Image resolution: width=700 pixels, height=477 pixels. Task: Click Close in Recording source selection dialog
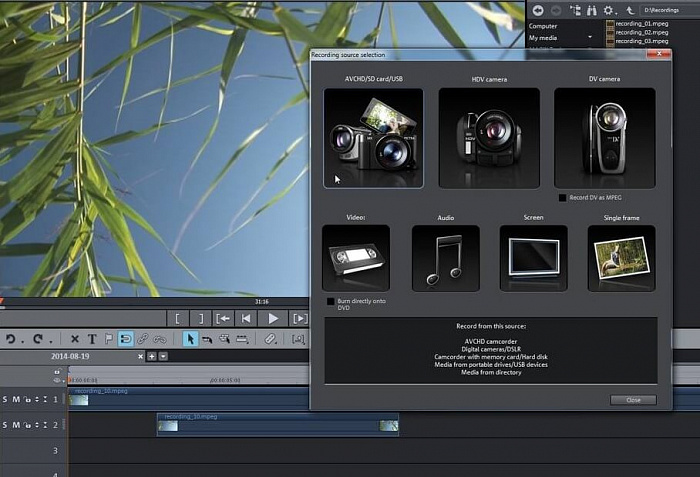pyautogui.click(x=633, y=400)
